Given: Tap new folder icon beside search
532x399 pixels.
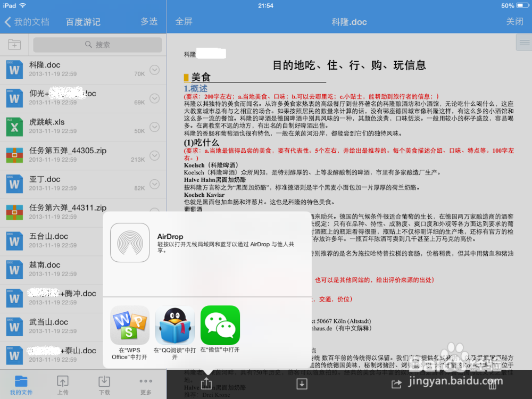Looking at the screenshot, I should tap(14, 45).
